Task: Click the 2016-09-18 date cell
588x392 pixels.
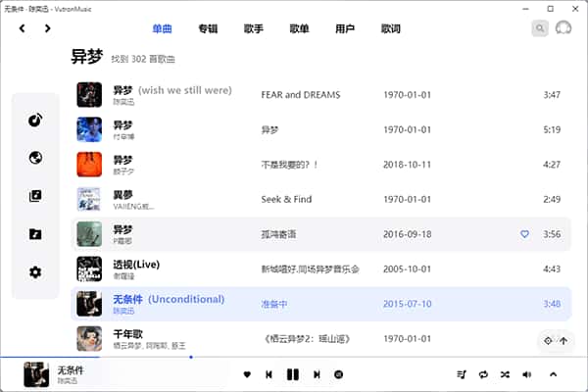Action: tap(408, 234)
